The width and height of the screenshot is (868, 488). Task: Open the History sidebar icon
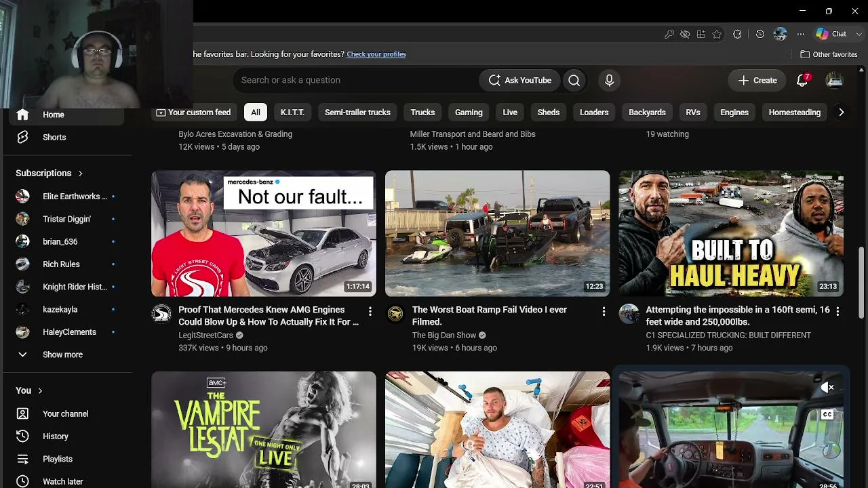pos(22,436)
